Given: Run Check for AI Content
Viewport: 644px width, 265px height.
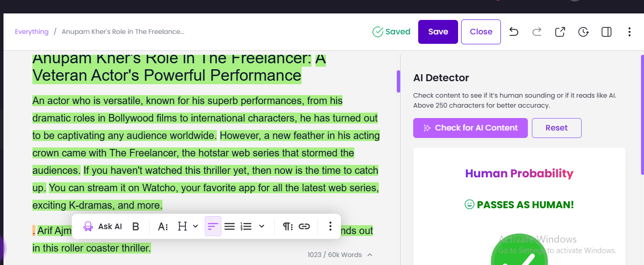Looking at the screenshot, I should point(470,128).
